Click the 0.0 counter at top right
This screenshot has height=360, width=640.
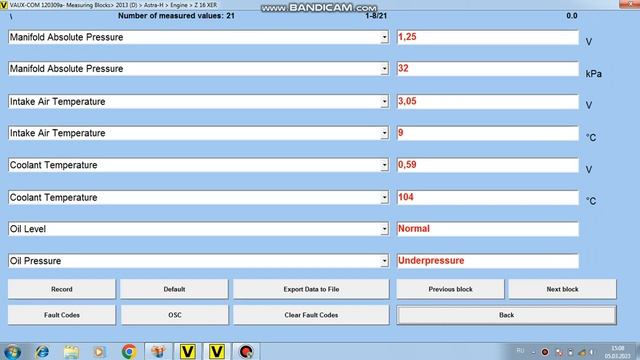click(571, 16)
